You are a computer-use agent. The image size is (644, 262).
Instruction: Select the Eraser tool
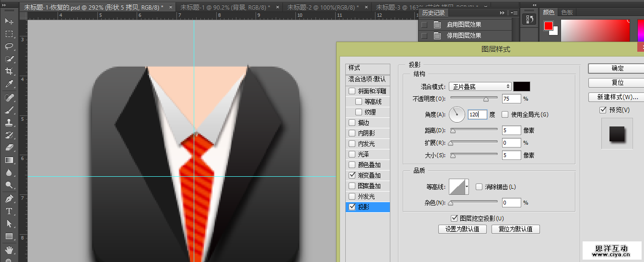coord(9,148)
